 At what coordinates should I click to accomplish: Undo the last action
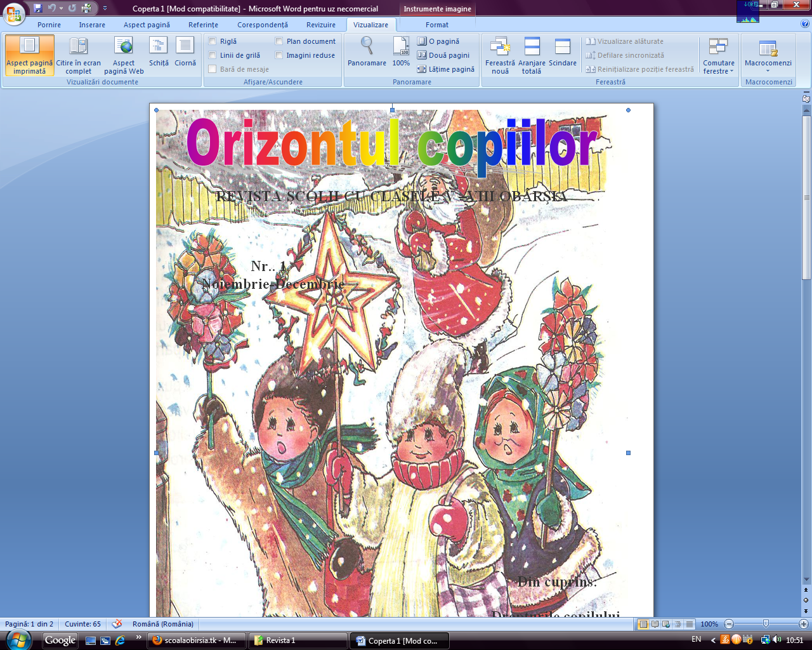[52, 8]
